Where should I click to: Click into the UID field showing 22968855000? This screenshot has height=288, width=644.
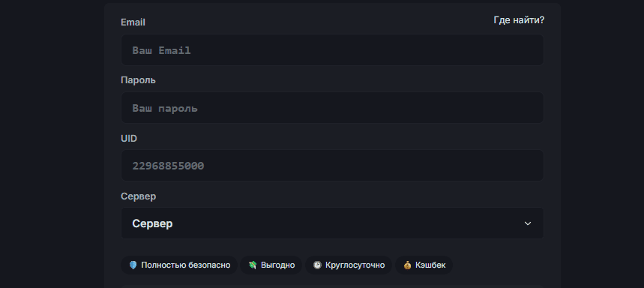click(x=332, y=165)
